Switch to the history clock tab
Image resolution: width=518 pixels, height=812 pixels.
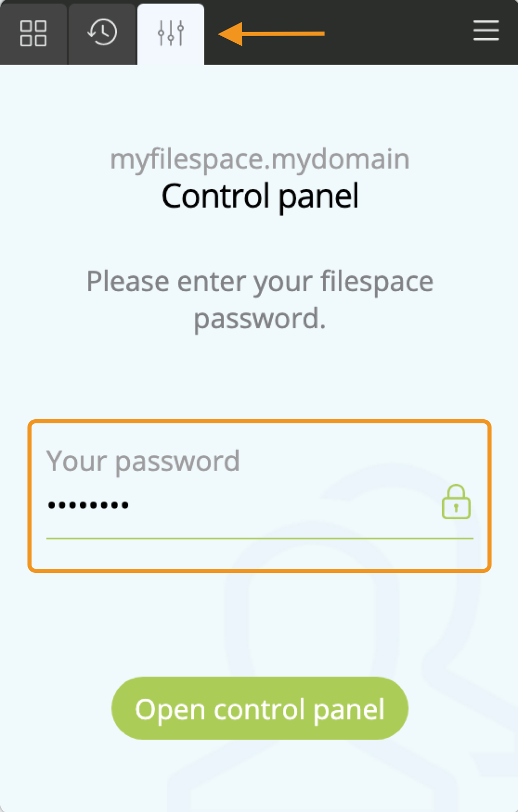click(x=102, y=34)
